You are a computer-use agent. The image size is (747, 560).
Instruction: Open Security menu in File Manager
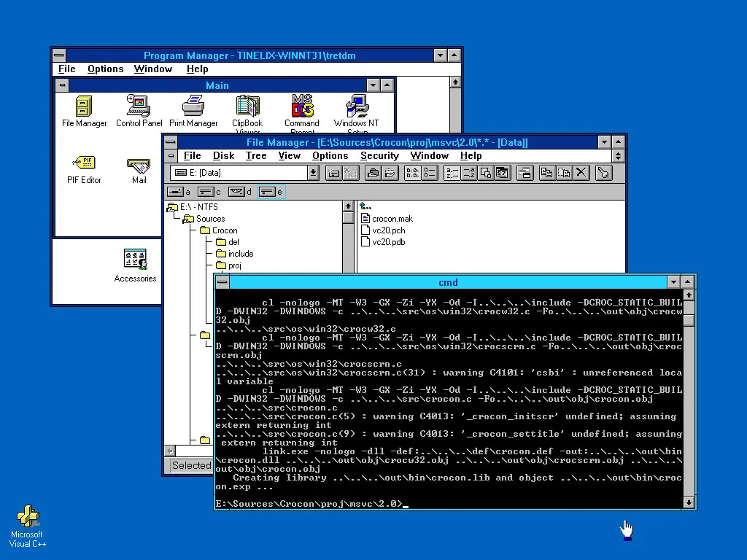tap(379, 156)
